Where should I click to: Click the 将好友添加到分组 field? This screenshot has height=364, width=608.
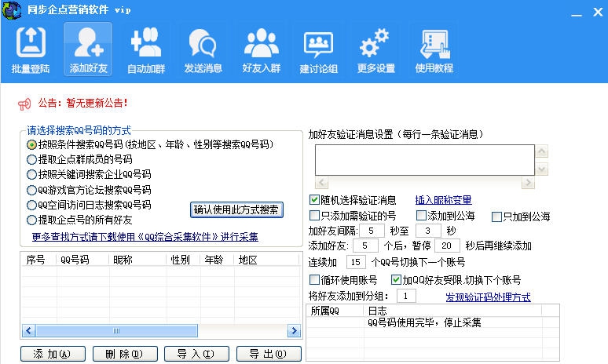pyautogui.click(x=406, y=297)
